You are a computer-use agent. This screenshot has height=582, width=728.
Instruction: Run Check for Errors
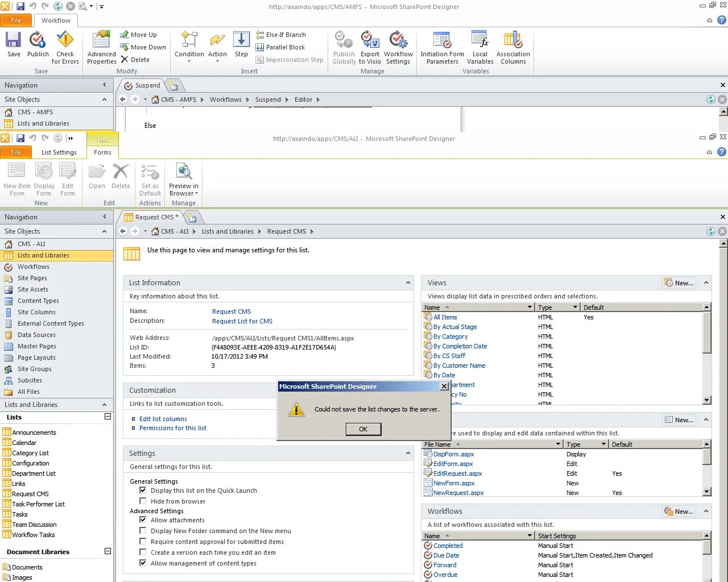[x=65, y=48]
